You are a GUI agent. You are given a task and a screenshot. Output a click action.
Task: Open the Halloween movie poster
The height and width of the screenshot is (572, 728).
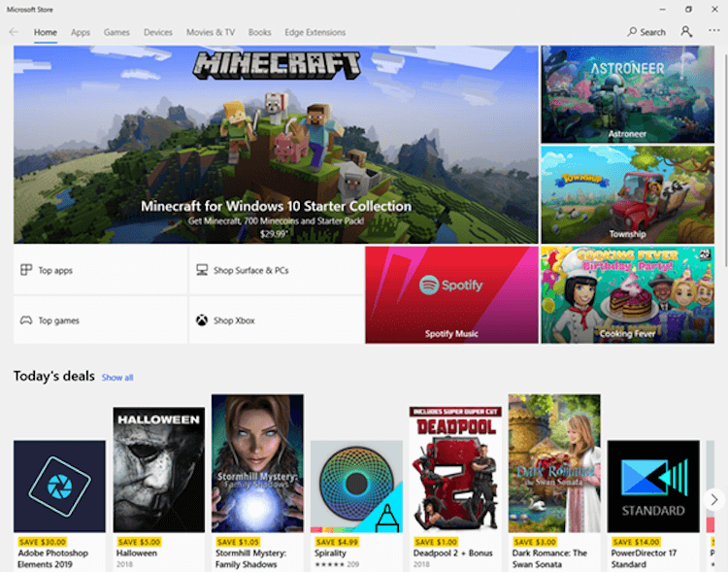tap(159, 470)
